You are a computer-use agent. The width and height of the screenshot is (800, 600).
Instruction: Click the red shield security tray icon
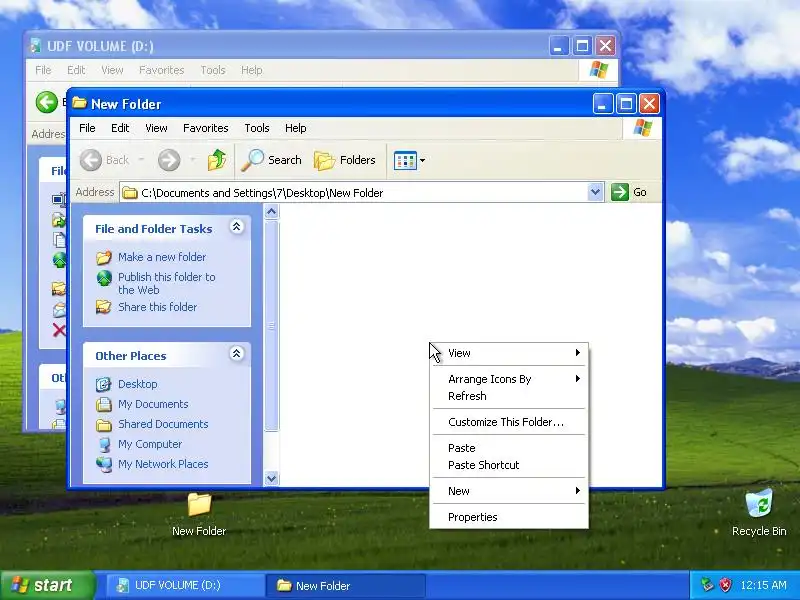pos(725,585)
